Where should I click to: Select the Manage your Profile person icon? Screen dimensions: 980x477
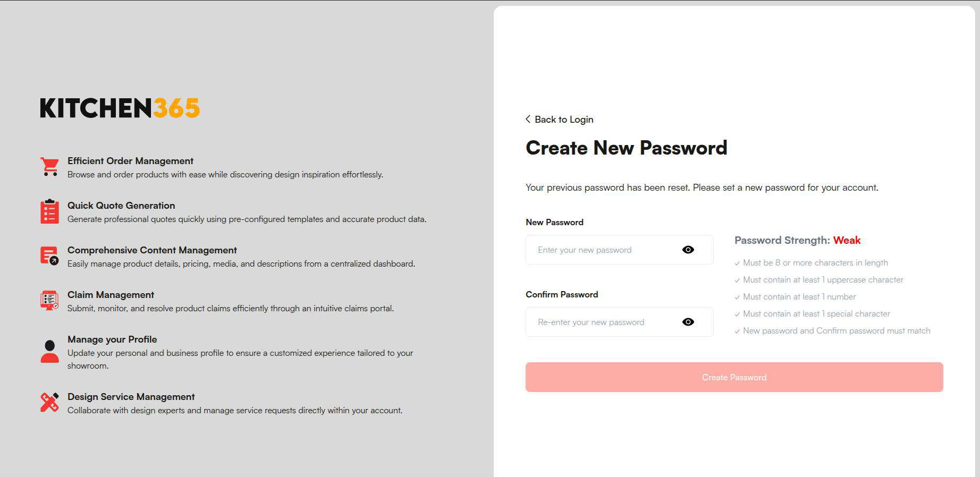click(x=49, y=350)
